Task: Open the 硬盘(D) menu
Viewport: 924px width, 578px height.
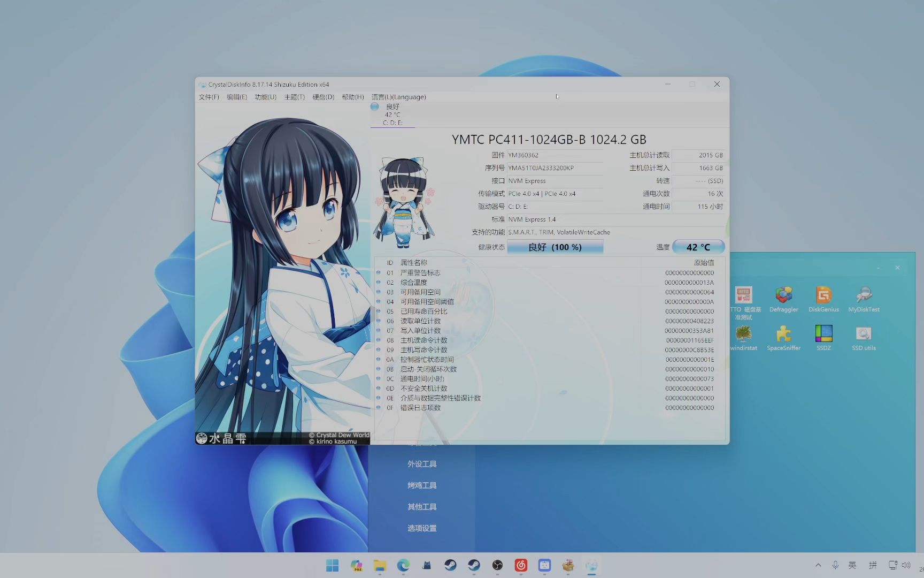Action: (x=324, y=97)
